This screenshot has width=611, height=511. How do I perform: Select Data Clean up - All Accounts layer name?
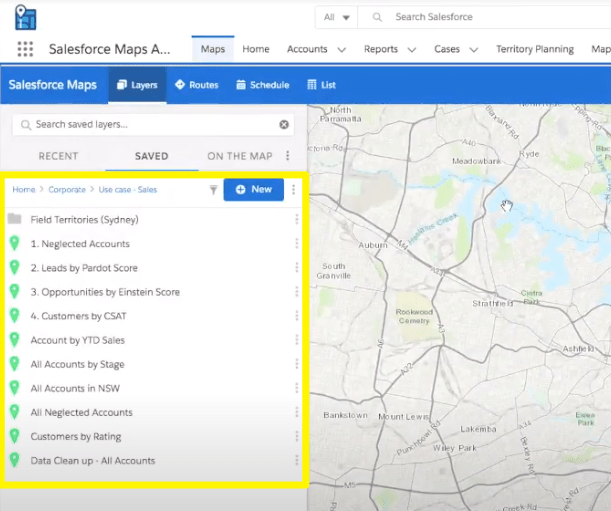pos(93,461)
